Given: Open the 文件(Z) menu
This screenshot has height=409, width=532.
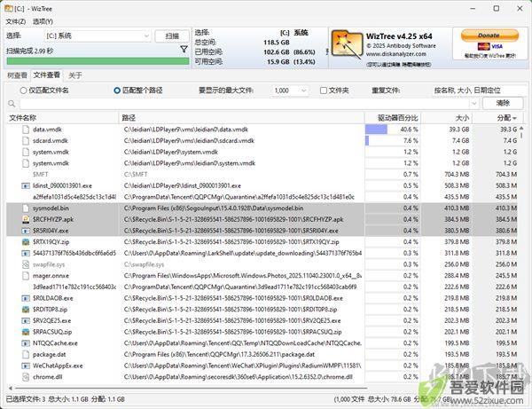Looking at the screenshot, I should [x=16, y=21].
